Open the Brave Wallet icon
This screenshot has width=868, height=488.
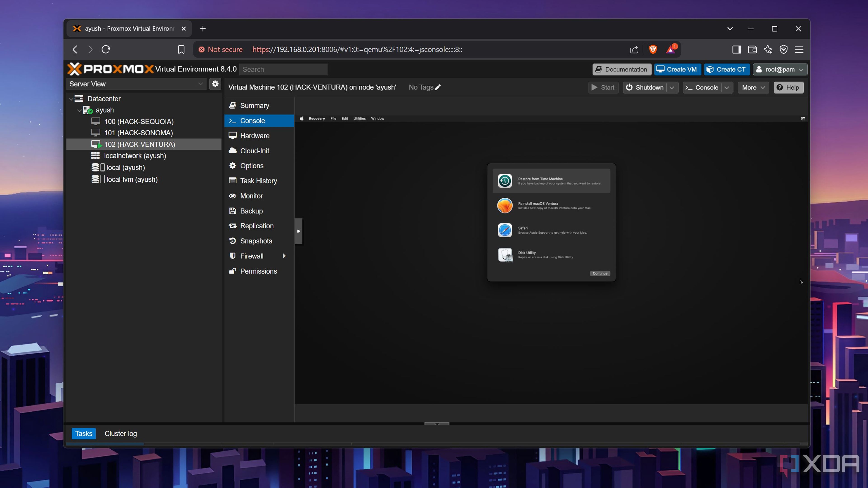pos(752,49)
